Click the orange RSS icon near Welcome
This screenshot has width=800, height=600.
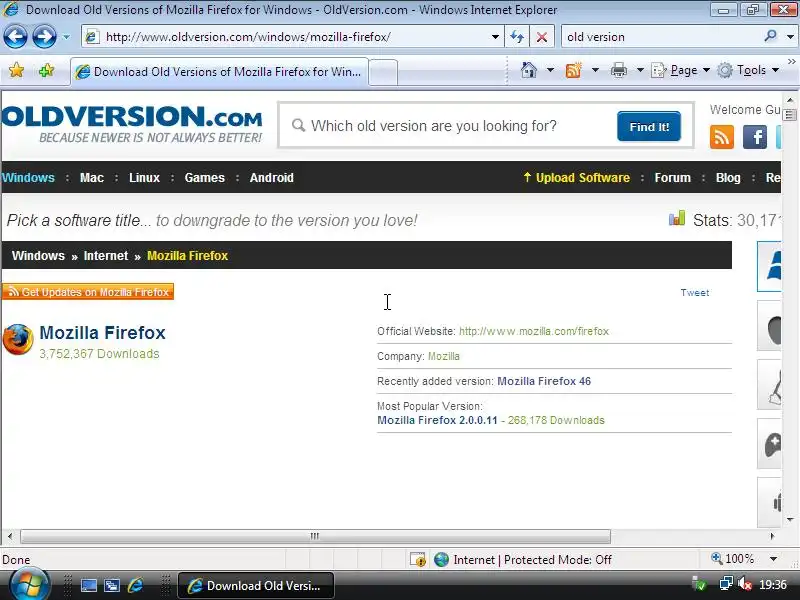721,137
